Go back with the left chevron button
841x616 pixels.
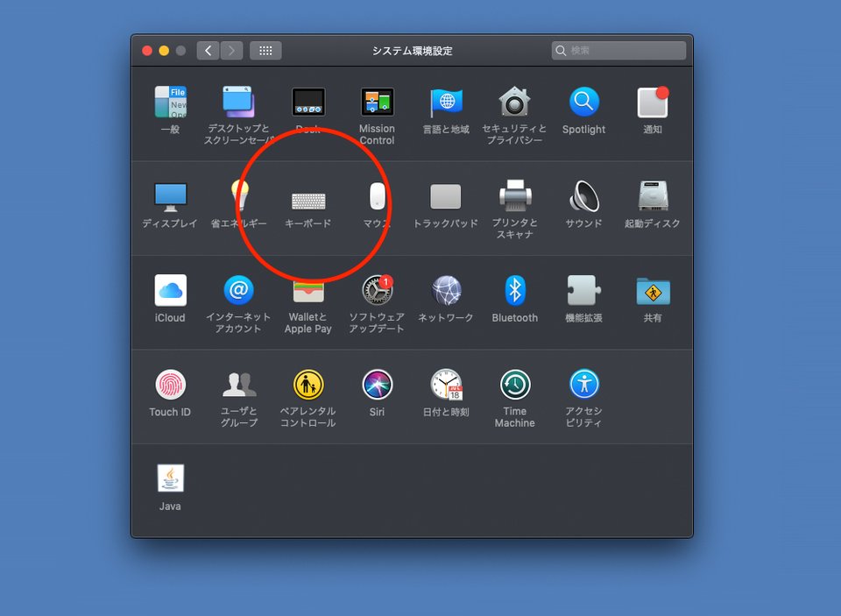point(208,51)
